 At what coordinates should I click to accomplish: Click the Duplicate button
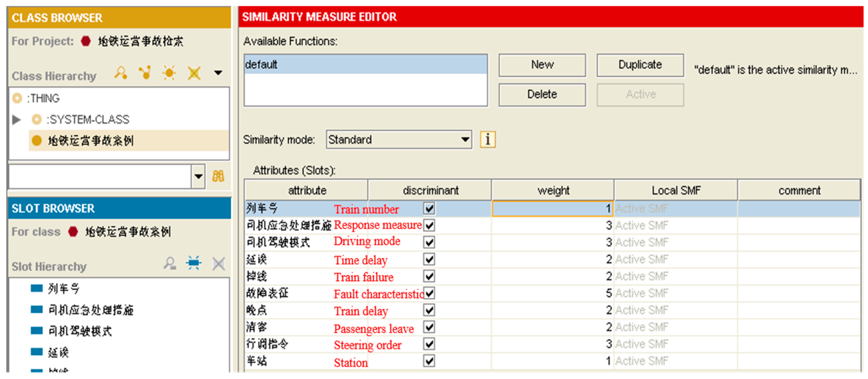pyautogui.click(x=640, y=65)
